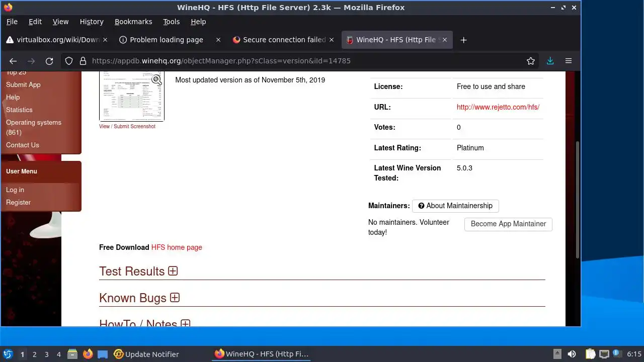Click the 5.0.3 Wine version value
The image size is (644, 362).
(x=464, y=168)
